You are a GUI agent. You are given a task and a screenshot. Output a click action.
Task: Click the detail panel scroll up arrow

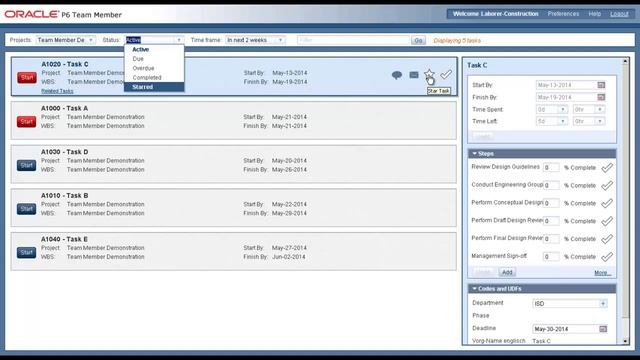625,62
